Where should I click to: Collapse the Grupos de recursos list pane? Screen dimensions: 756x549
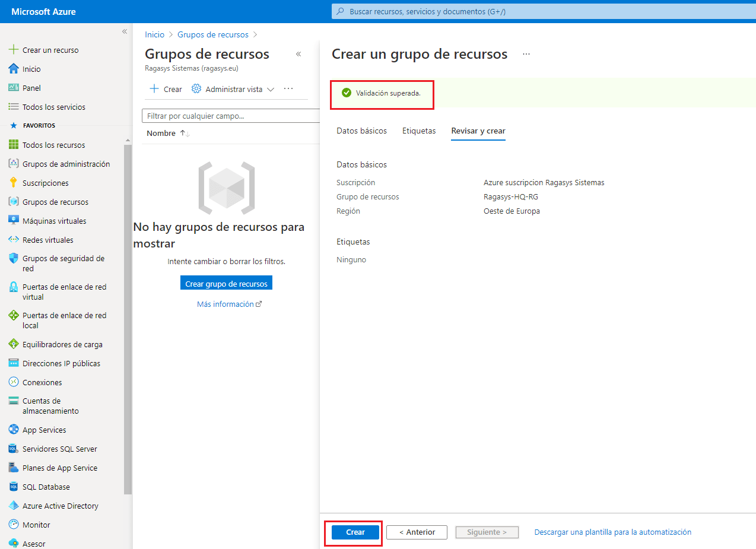(298, 54)
